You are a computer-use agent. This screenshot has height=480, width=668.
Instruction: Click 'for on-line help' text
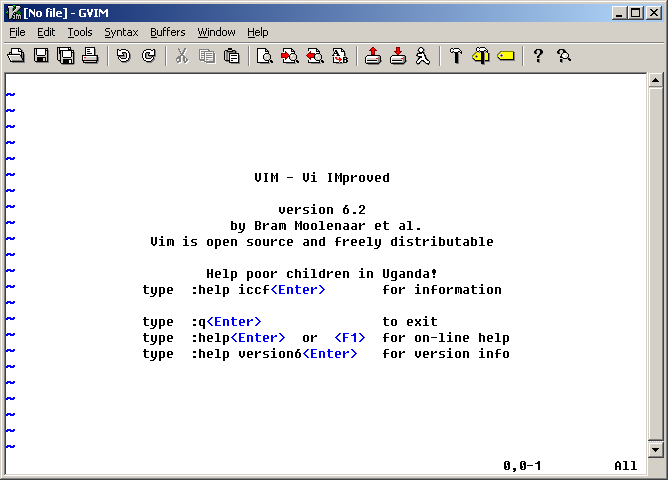[x=446, y=338]
